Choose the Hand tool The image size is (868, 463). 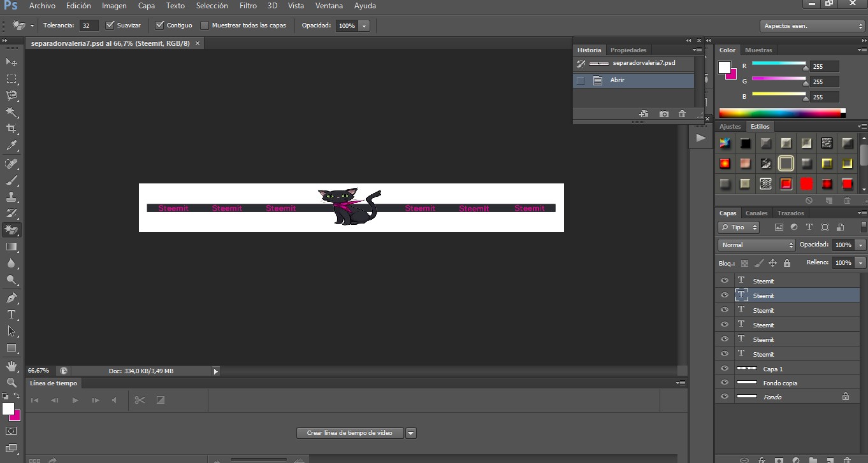(x=11, y=366)
